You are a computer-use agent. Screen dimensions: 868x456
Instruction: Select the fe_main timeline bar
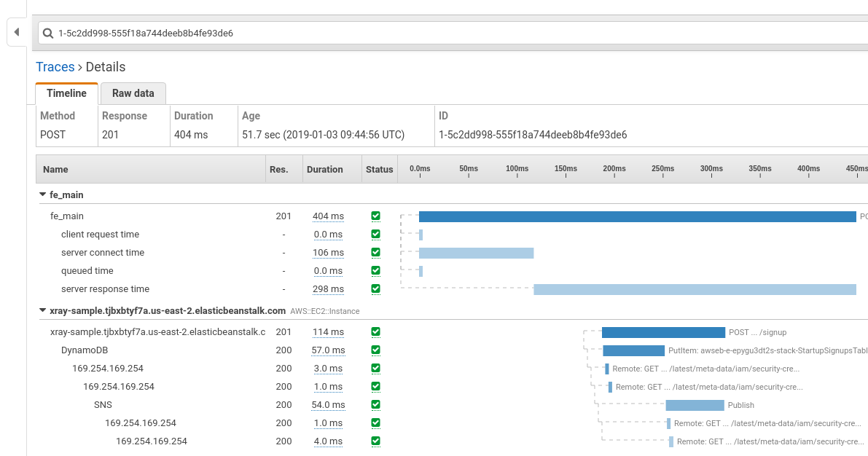(636, 216)
